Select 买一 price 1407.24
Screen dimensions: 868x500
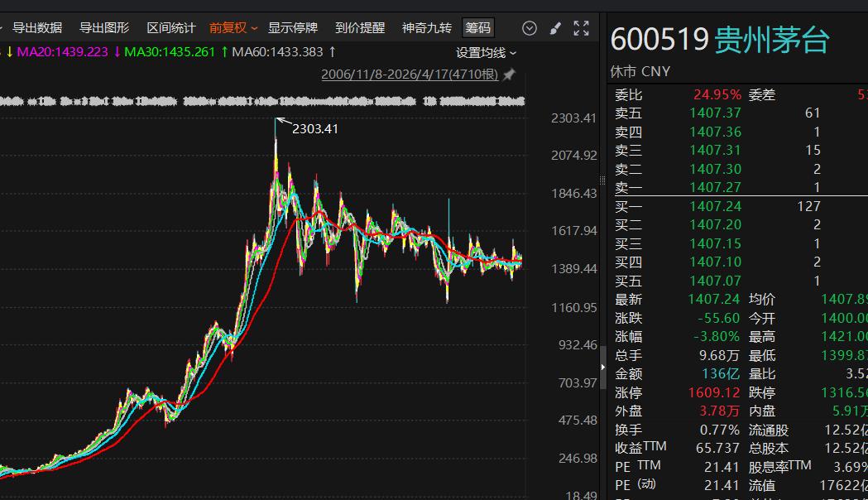(x=715, y=206)
